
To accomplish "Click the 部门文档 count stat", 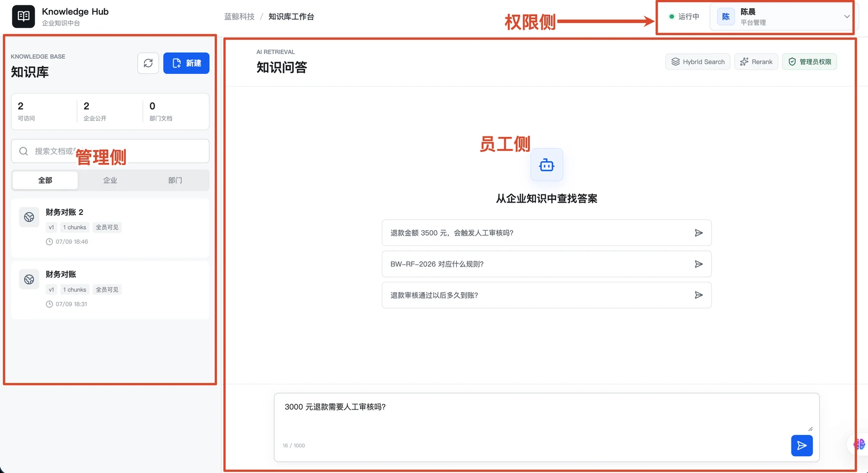I will click(x=176, y=111).
